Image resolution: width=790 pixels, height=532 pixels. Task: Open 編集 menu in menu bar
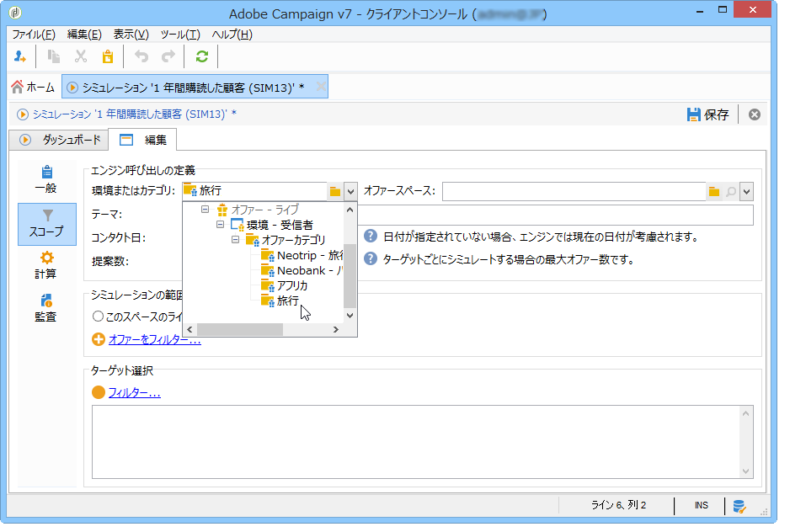tap(84, 35)
